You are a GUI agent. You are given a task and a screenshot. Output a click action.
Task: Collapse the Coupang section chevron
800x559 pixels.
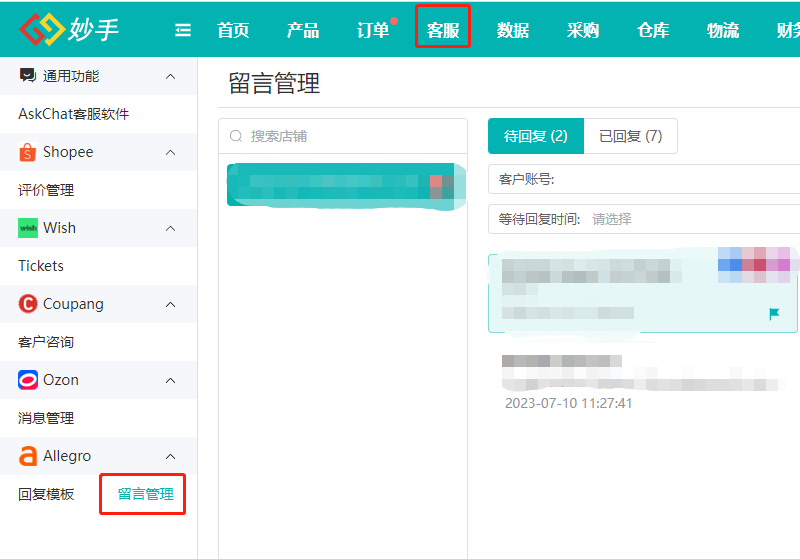(x=170, y=304)
